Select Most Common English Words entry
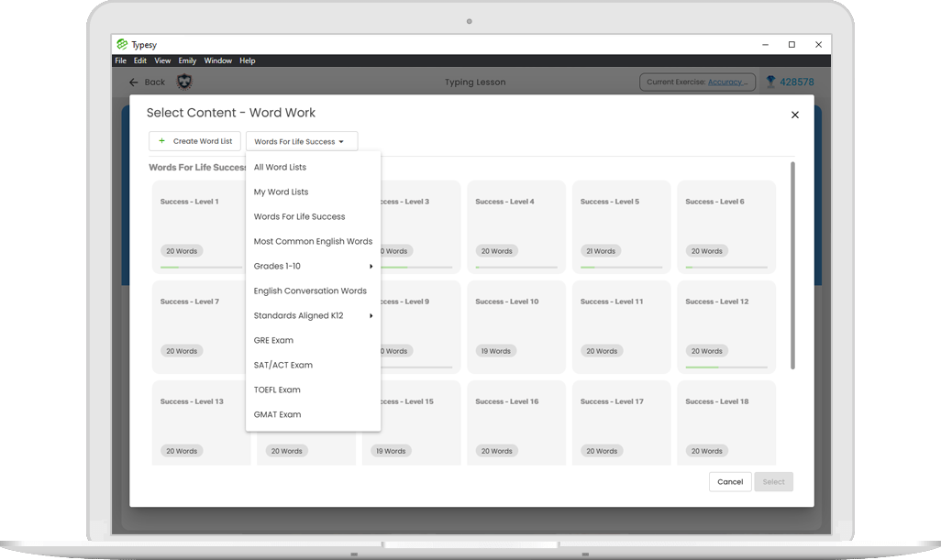 (313, 241)
